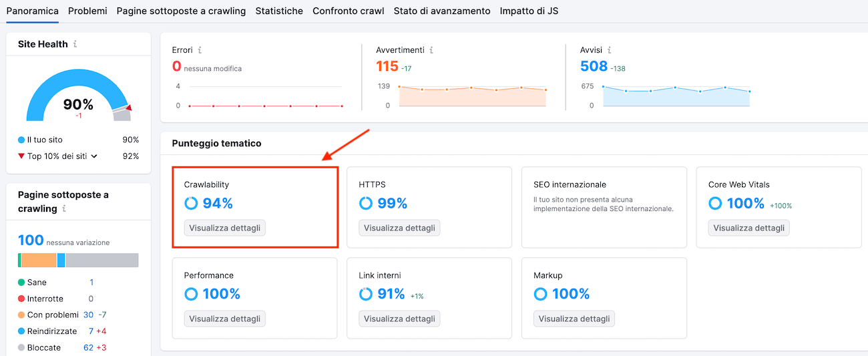Click the HTTPS 99% score

393,203
